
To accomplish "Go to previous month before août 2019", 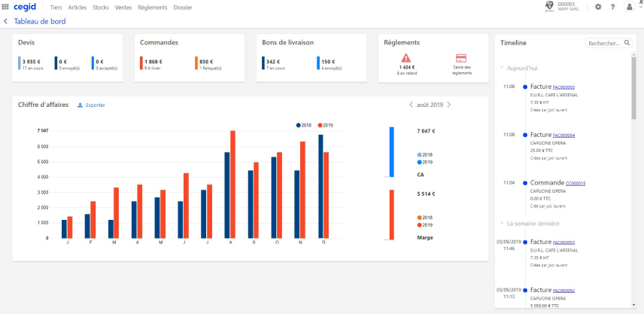I will click(x=411, y=105).
